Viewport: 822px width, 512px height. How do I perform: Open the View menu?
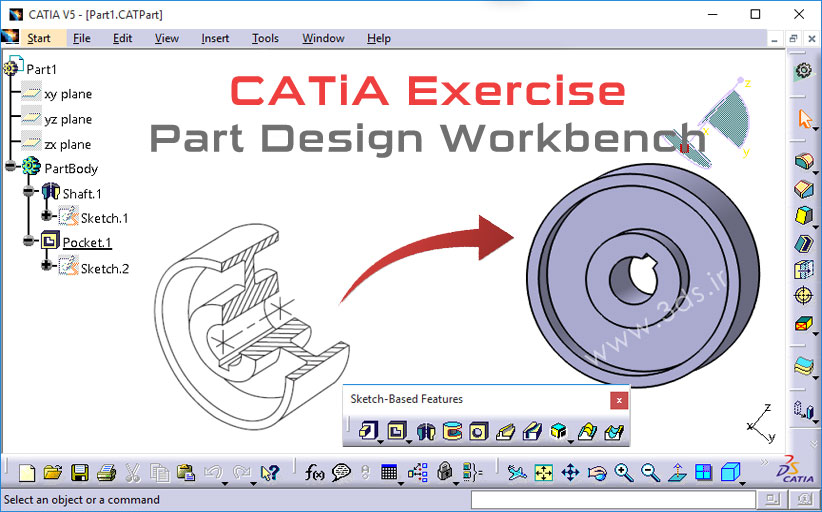point(167,38)
